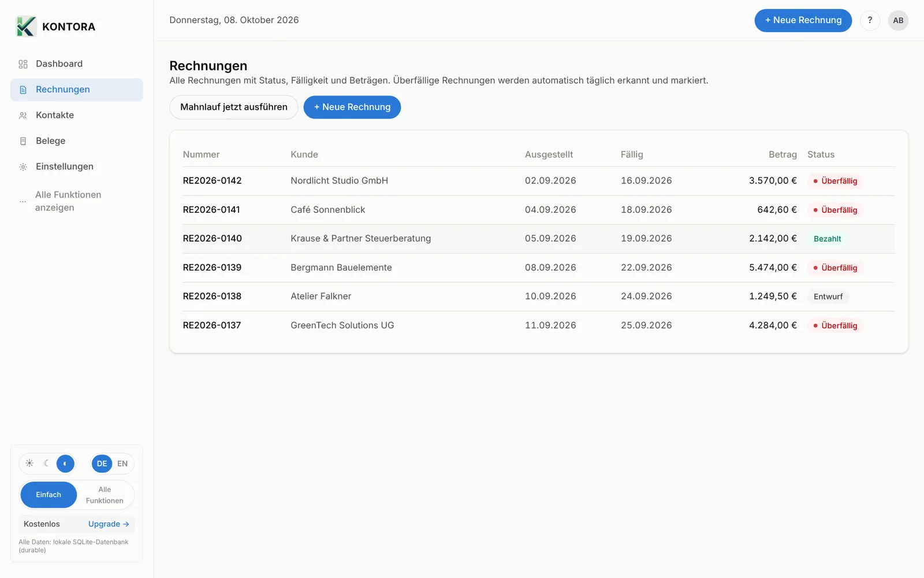Expand Alle Funktionen anzeigen

pyautogui.click(x=77, y=201)
